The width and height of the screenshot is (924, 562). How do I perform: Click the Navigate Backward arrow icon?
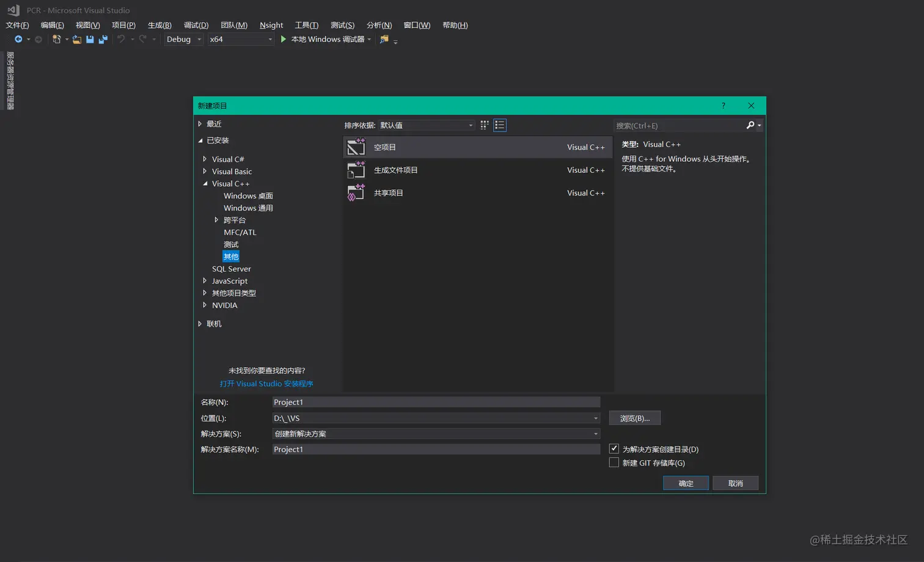pyautogui.click(x=18, y=39)
